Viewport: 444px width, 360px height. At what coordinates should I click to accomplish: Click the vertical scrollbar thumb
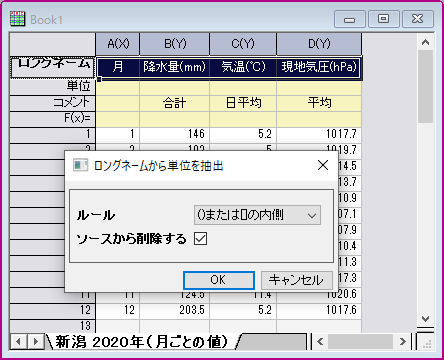[425, 87]
